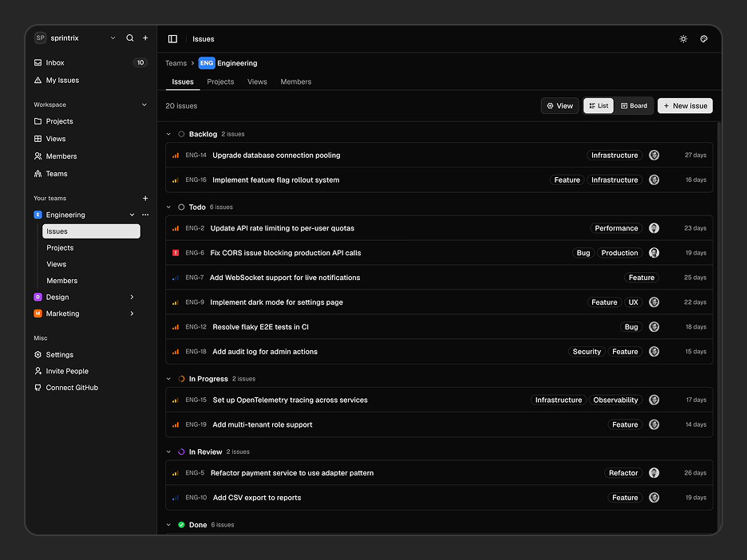Switch theme using the sun icon
This screenshot has height=560, width=747.
(683, 39)
